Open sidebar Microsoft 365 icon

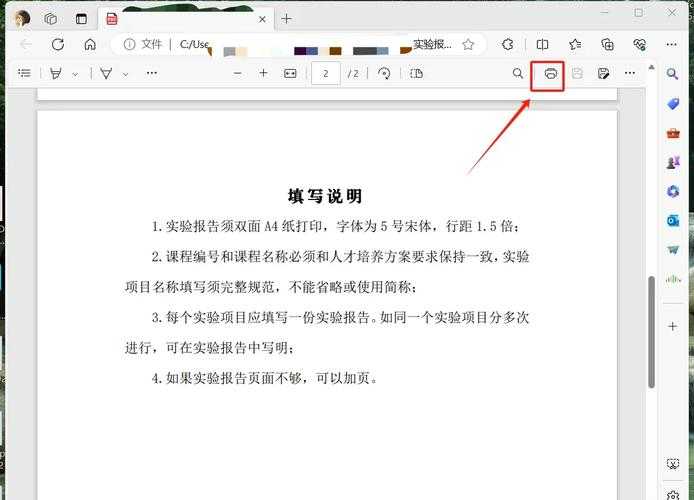click(673, 192)
